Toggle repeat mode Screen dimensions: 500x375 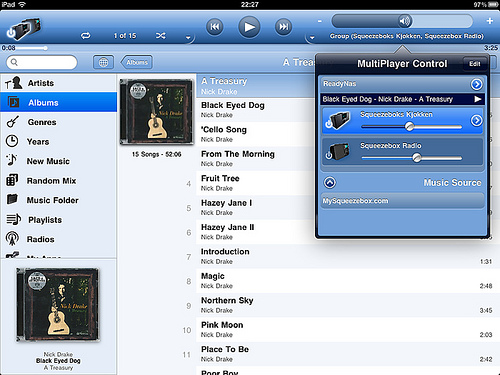86,36
